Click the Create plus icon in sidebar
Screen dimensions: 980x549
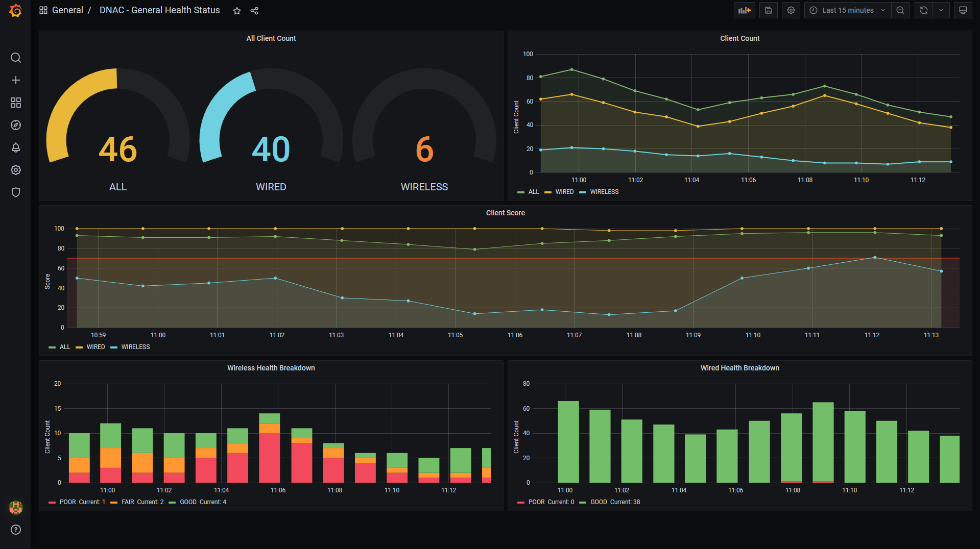coord(16,80)
